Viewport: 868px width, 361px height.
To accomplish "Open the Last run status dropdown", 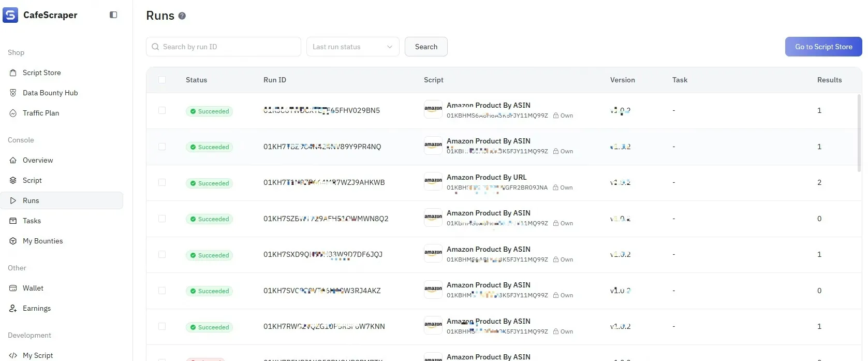I will pyautogui.click(x=352, y=47).
